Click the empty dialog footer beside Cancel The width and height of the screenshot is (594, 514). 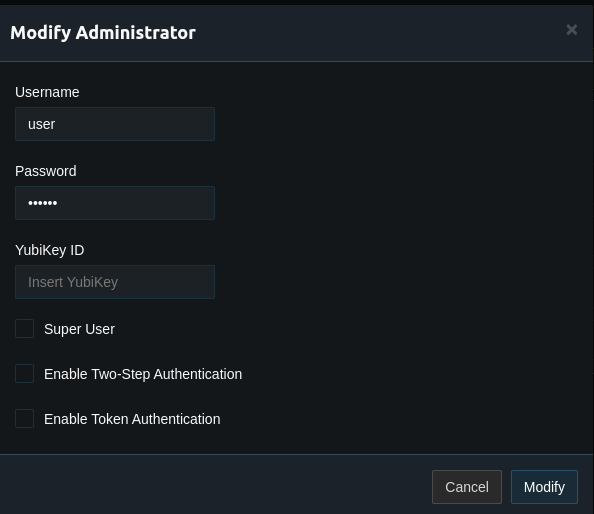216,487
